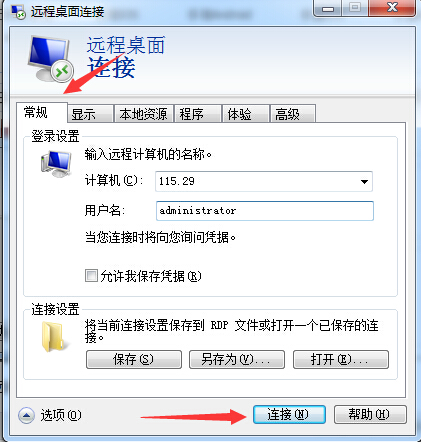Image resolution: width=421 pixels, height=442 pixels.
Task: Open the 高级 tab
Action: click(293, 114)
